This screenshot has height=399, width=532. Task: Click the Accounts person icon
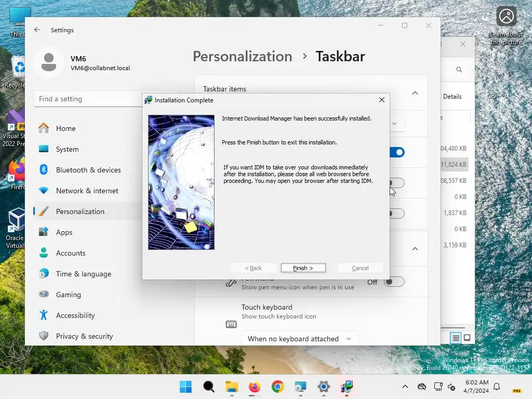[44, 252]
